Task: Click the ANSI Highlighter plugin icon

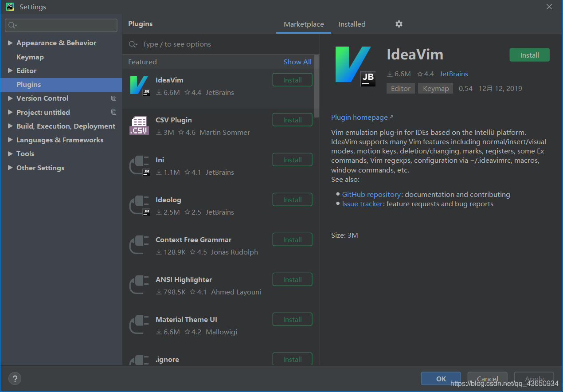Action: pyautogui.click(x=139, y=285)
